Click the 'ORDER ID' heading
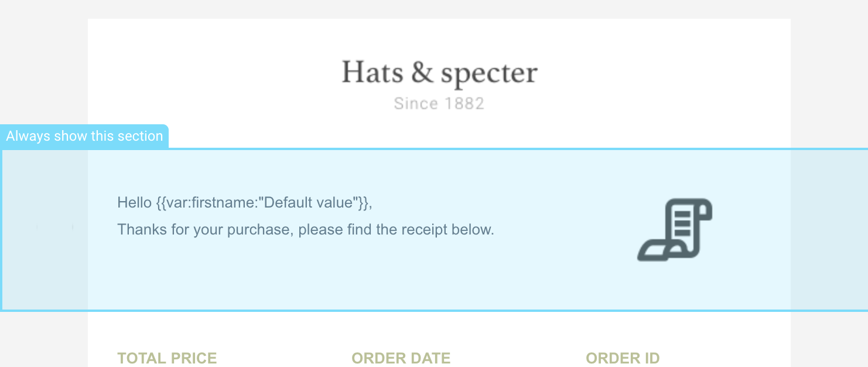 click(623, 358)
